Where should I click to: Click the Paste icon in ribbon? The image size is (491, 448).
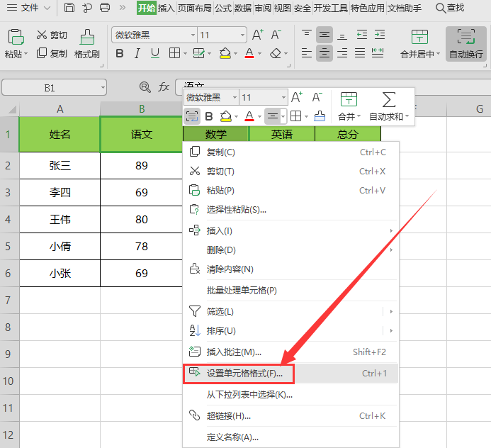(16, 37)
